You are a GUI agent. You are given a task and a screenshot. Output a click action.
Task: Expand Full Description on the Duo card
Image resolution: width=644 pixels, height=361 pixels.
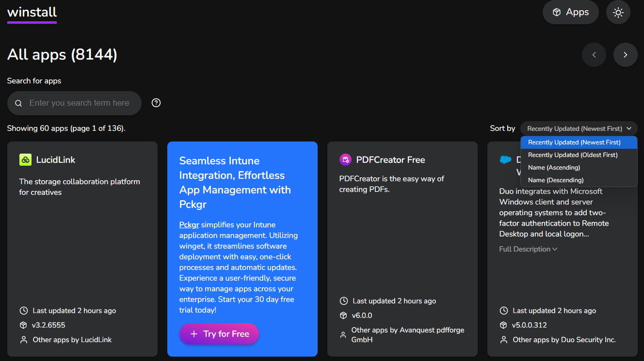pos(528,249)
